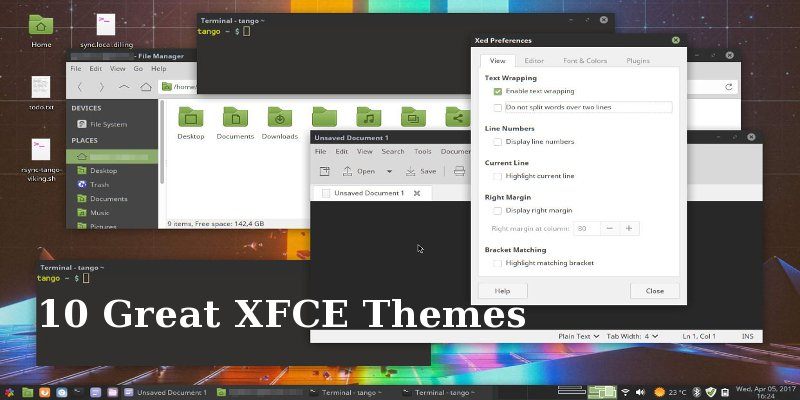The image size is (800, 400).
Task: Go back in File Manager
Action: click(80, 87)
